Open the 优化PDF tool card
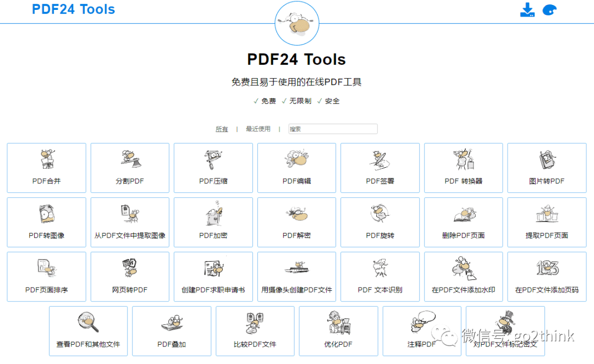Screen dimensions: 594x364 (338, 331)
